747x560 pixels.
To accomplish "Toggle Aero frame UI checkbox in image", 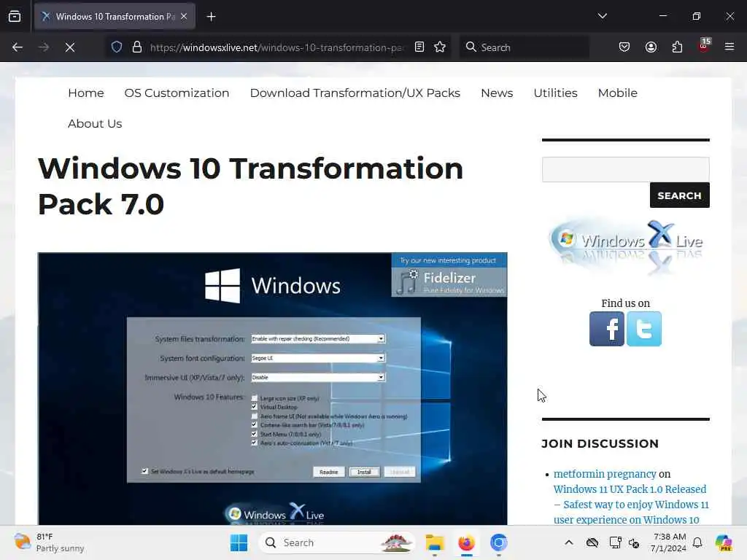I will click(255, 416).
